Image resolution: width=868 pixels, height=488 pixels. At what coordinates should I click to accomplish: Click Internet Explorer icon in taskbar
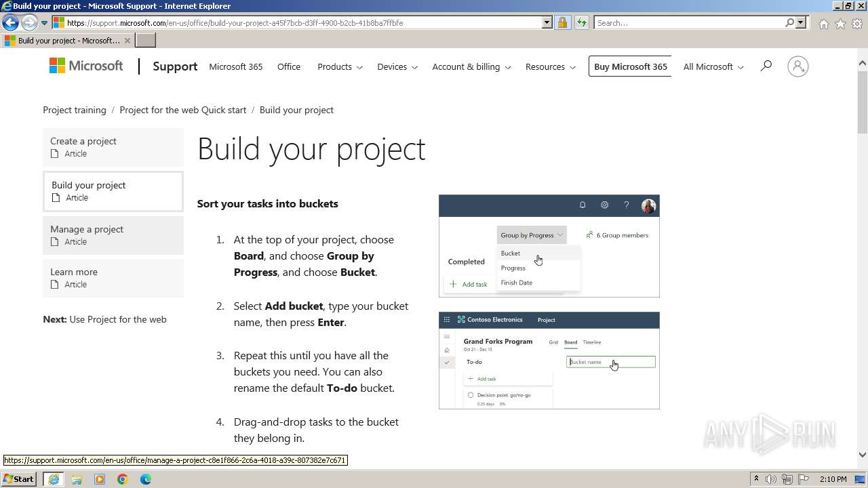point(53,479)
